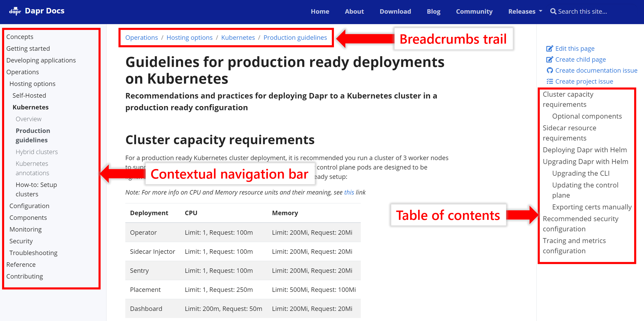This screenshot has height=321, width=644.
Task: Open Kubernetes annotations in sidebar
Action: (32, 168)
